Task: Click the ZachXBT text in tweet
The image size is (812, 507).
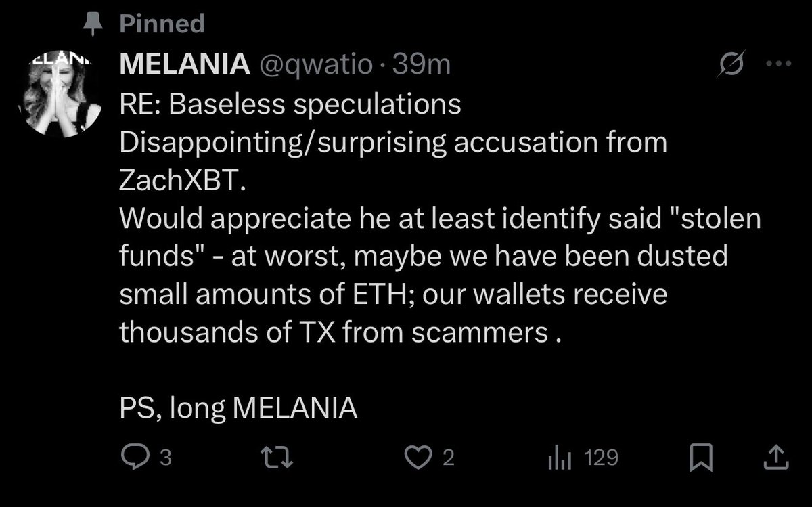Action: click(177, 181)
